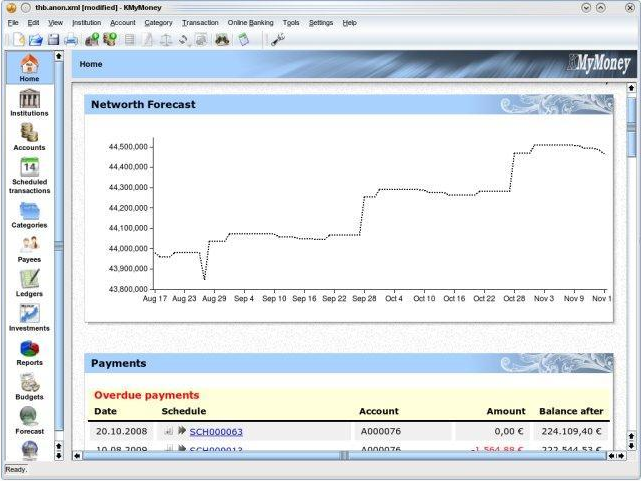Image resolution: width=641 pixels, height=481 pixels.
Task: Open the Budgets view
Action: [29, 383]
